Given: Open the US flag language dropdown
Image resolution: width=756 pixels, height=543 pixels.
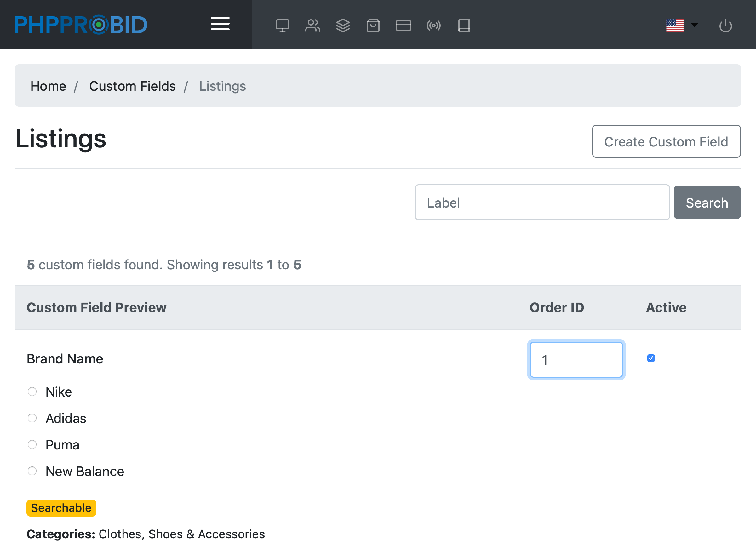Looking at the screenshot, I should 681,25.
